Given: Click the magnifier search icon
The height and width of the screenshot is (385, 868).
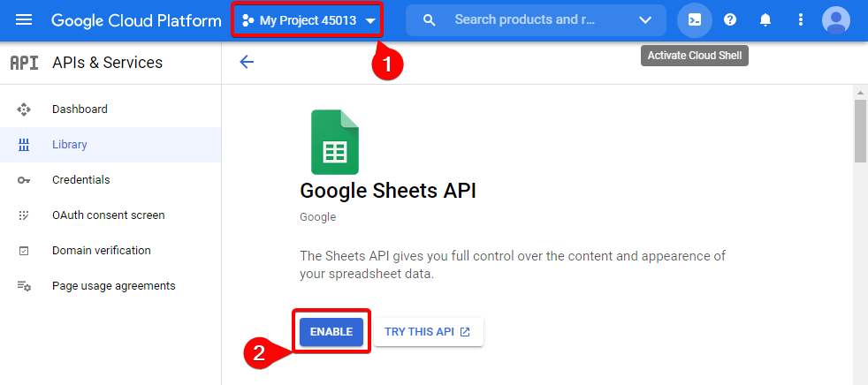Looking at the screenshot, I should pyautogui.click(x=430, y=20).
